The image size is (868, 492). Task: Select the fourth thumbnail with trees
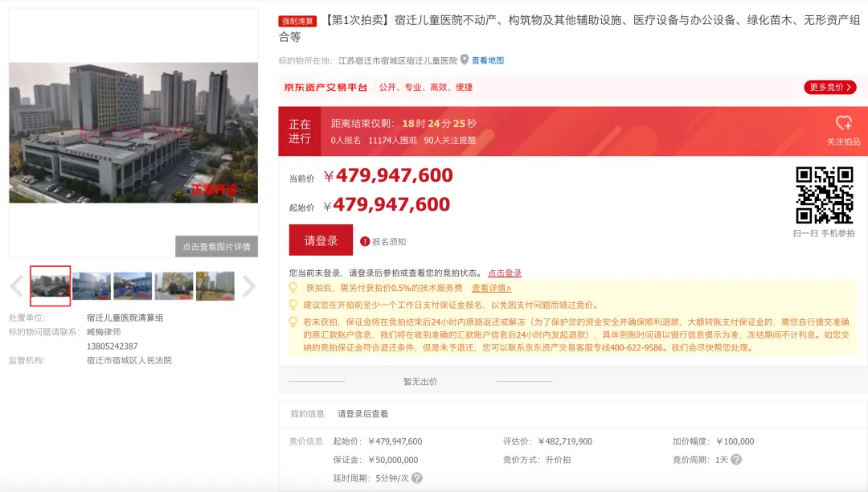174,286
